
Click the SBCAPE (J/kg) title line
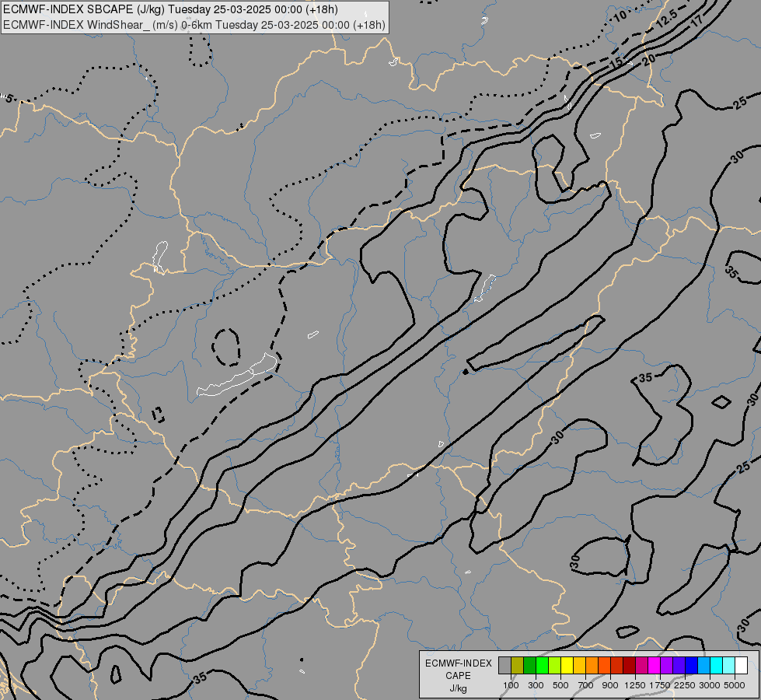point(171,9)
